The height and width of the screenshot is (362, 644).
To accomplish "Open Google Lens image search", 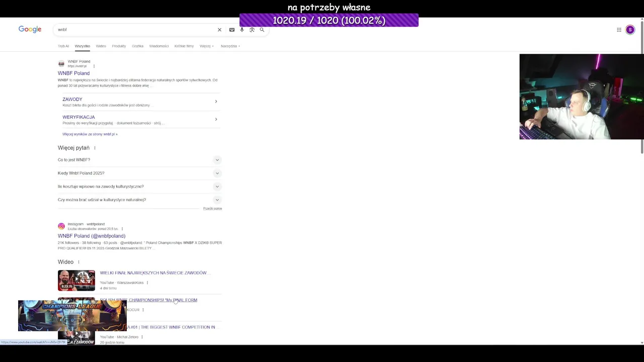I will 252,30.
